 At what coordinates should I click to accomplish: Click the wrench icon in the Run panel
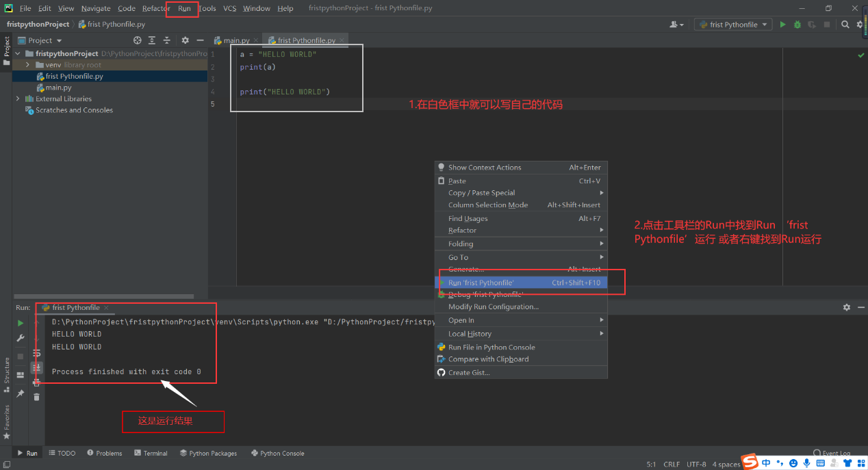coord(21,338)
